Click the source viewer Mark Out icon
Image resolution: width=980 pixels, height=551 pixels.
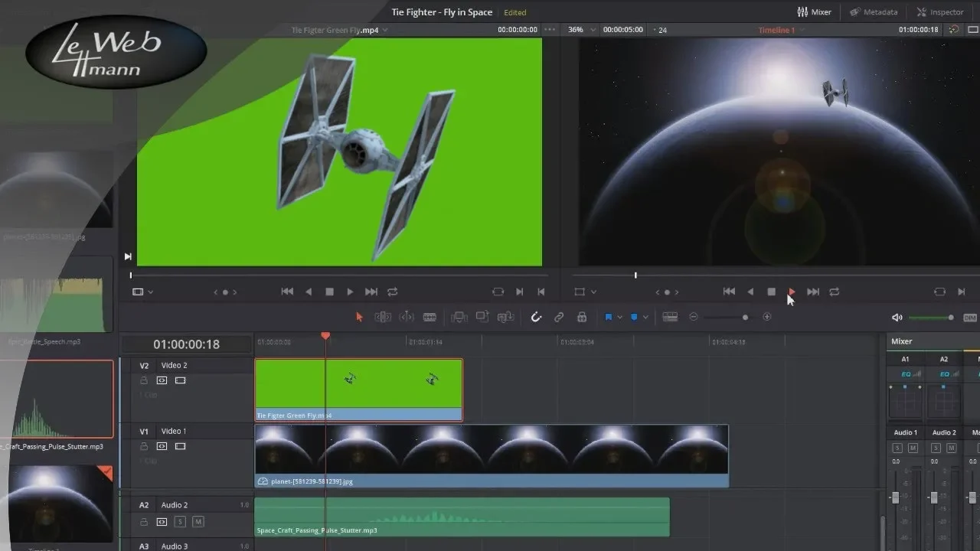pos(541,292)
